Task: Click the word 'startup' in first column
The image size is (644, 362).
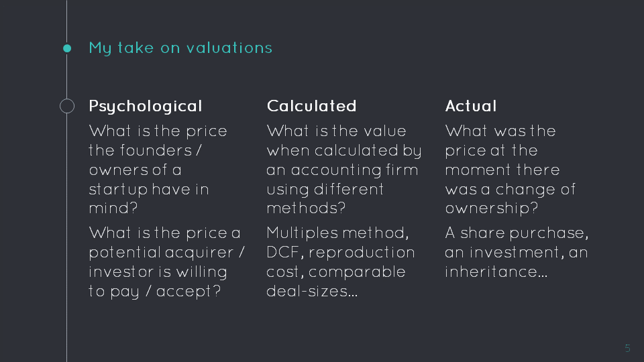Action: (x=118, y=190)
